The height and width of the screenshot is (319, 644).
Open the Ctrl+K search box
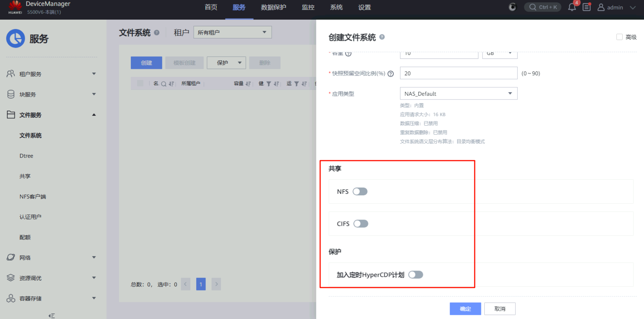point(542,7)
